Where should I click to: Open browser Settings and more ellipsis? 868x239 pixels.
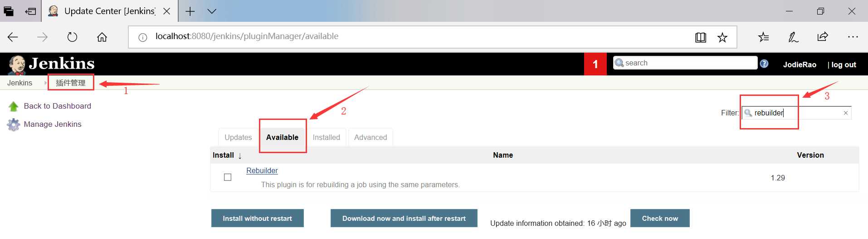[x=853, y=37]
